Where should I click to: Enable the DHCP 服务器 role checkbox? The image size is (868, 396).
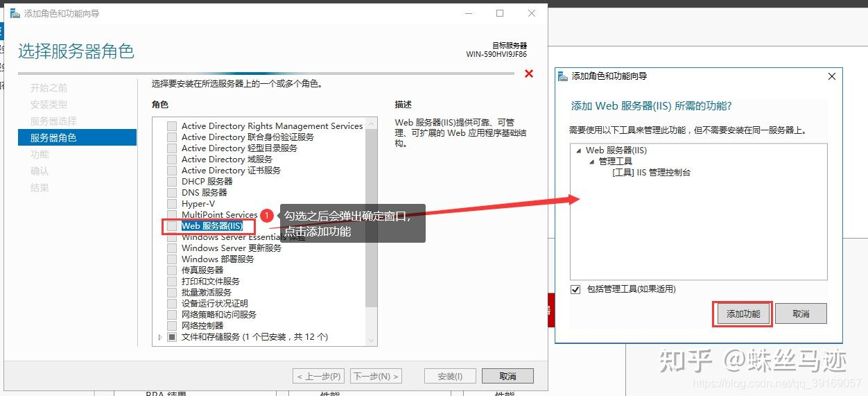coord(172,182)
